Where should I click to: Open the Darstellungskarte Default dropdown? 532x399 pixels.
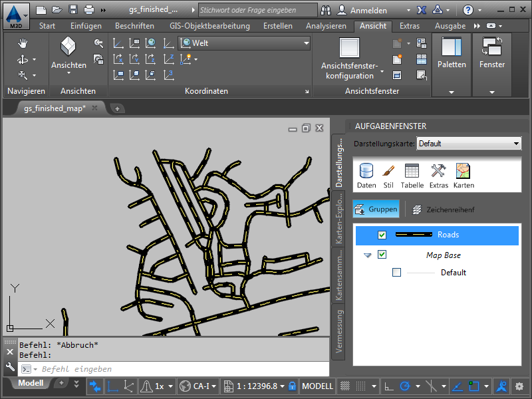[469, 144]
